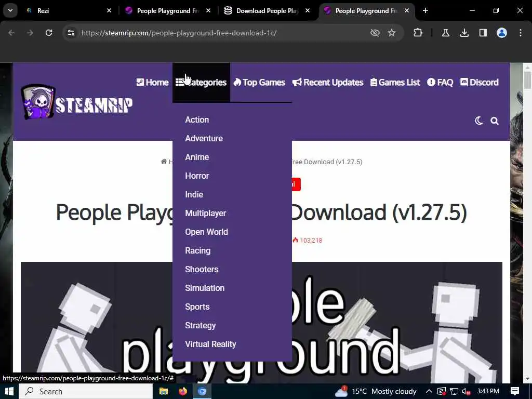Open Recent Updates nav link
The image size is (532, 399).
click(x=328, y=83)
